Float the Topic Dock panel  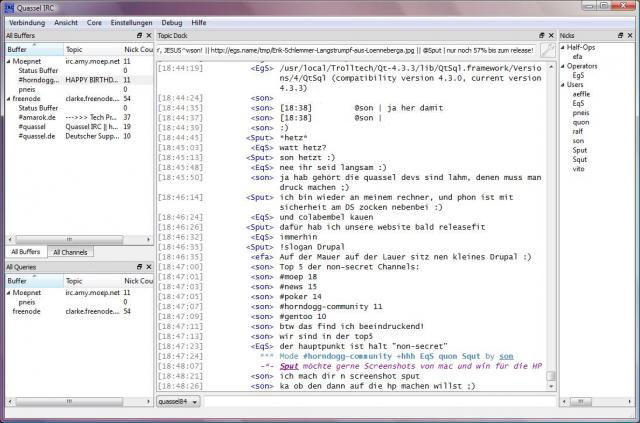coord(542,36)
